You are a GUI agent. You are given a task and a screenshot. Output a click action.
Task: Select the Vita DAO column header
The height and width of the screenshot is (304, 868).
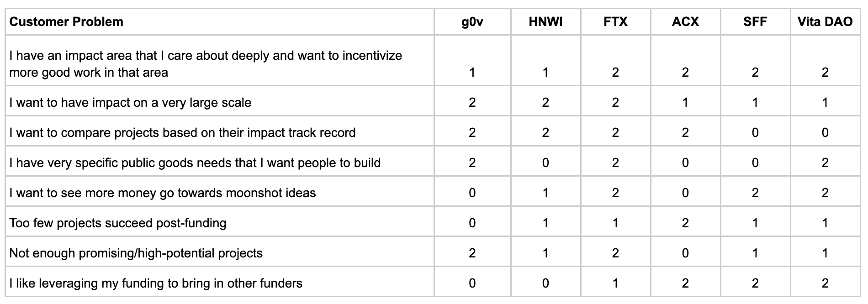coord(825,22)
